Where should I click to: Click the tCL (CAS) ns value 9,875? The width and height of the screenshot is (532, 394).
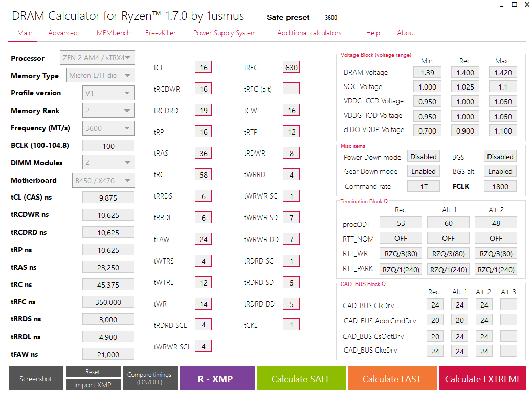pos(108,198)
